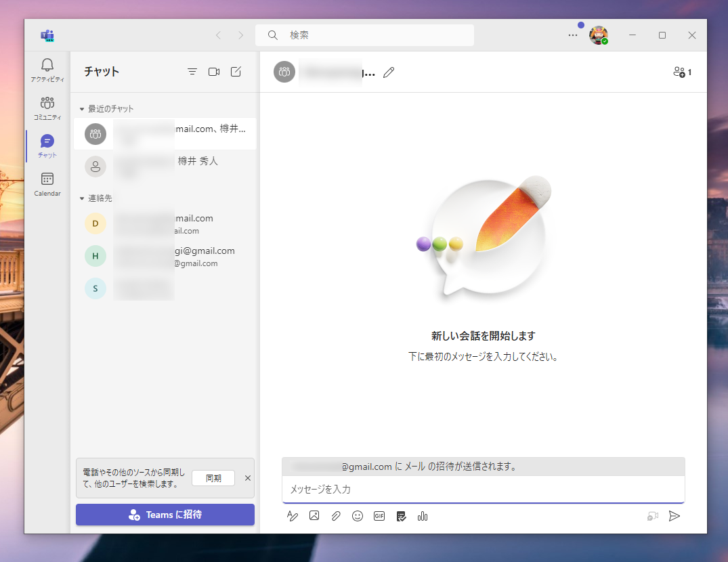View the chat participants count icon
The height and width of the screenshot is (562, 728).
(x=681, y=71)
